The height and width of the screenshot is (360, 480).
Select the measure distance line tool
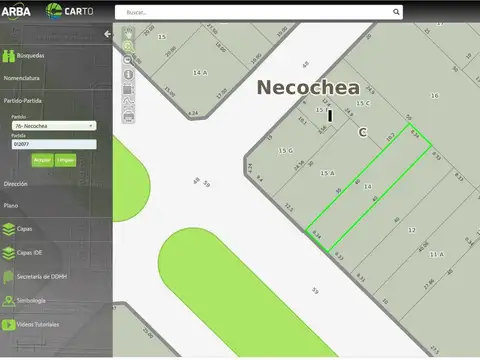[x=129, y=102]
